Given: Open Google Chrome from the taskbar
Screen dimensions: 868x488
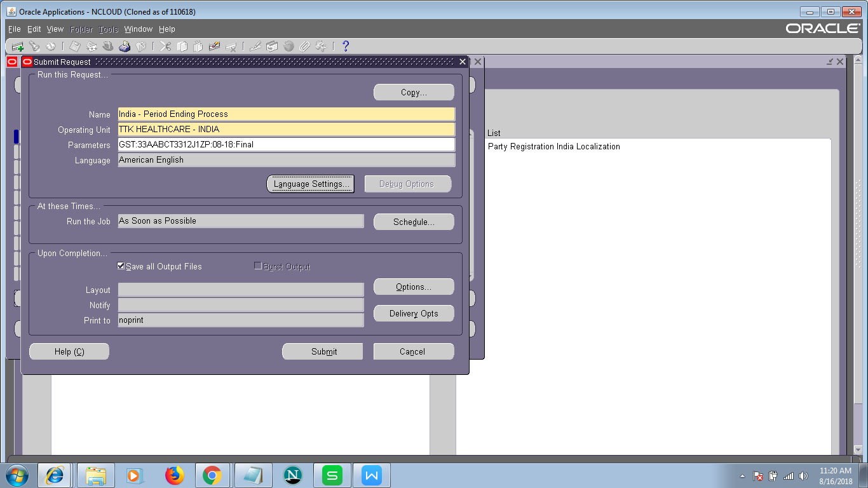Looking at the screenshot, I should (x=212, y=475).
